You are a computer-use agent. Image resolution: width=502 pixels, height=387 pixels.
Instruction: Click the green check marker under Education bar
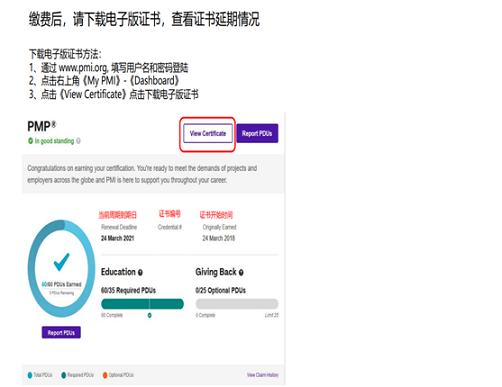pyautogui.click(x=150, y=315)
